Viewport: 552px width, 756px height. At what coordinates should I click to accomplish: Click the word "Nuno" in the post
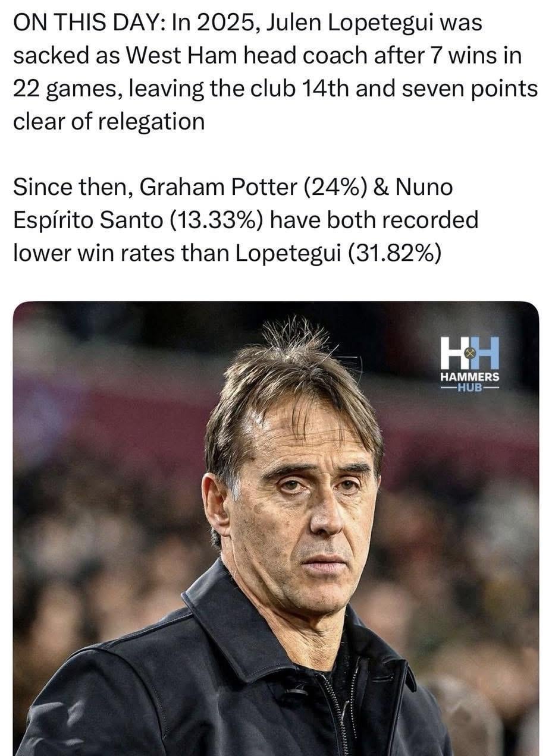(424, 187)
